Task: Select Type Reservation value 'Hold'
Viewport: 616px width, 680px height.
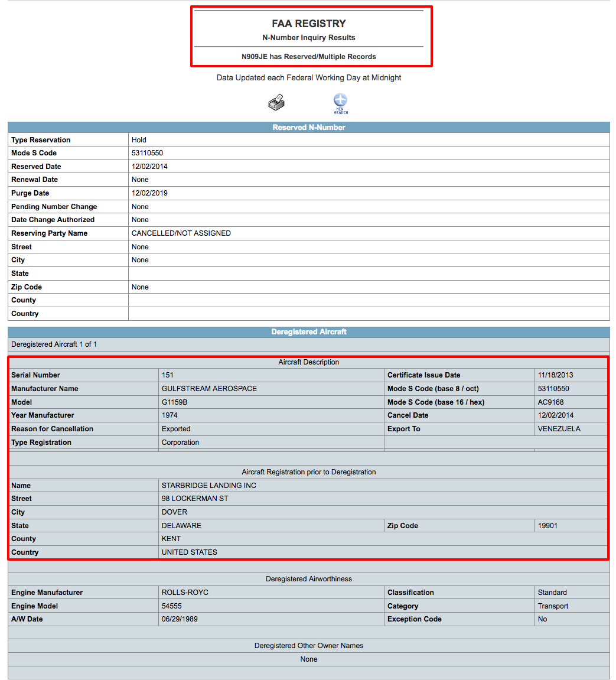Action: (x=139, y=139)
